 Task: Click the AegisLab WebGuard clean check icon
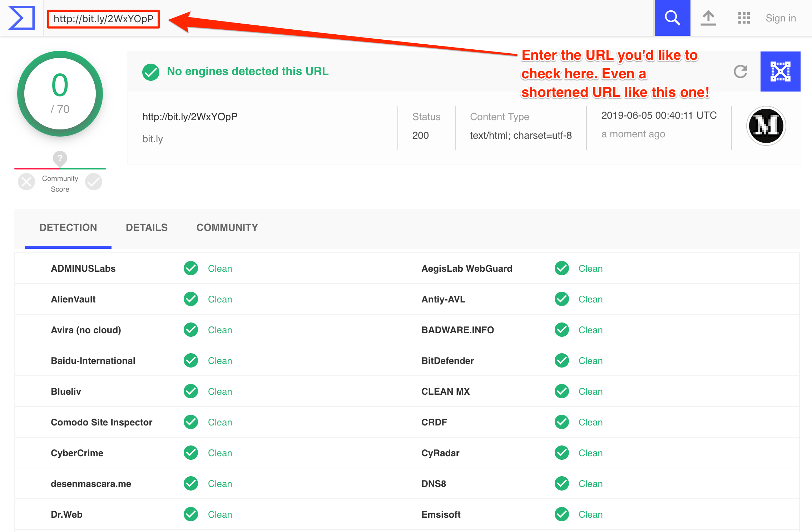562,268
